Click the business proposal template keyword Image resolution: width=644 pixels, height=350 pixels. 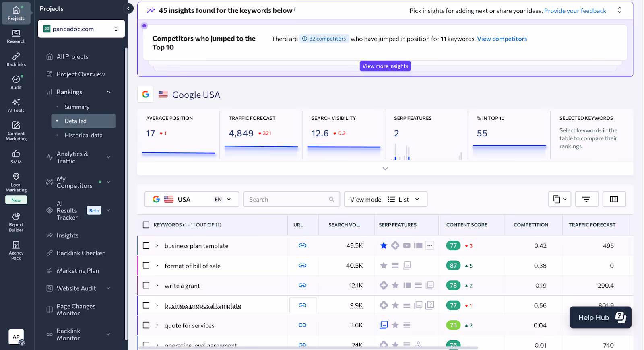tap(203, 306)
